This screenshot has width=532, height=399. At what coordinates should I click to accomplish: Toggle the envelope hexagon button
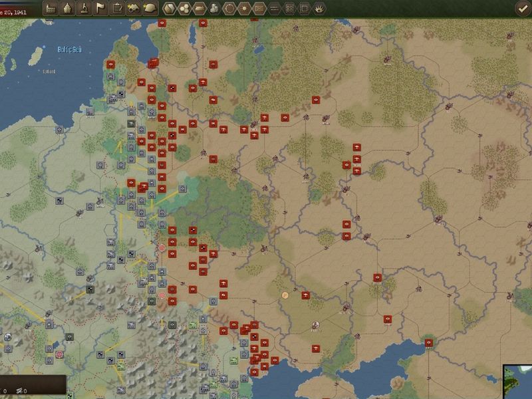(x=259, y=9)
